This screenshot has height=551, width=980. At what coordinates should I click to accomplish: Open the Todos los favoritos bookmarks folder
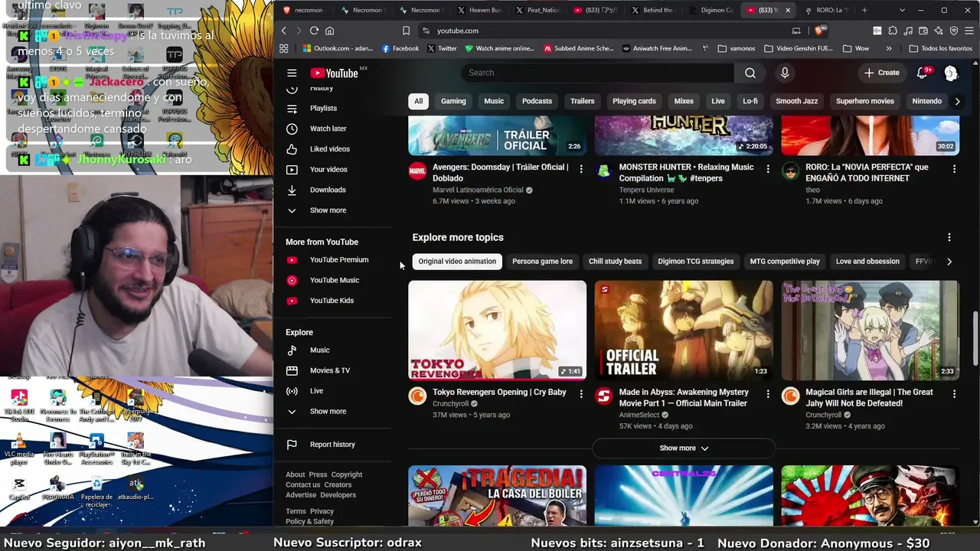pos(940,48)
